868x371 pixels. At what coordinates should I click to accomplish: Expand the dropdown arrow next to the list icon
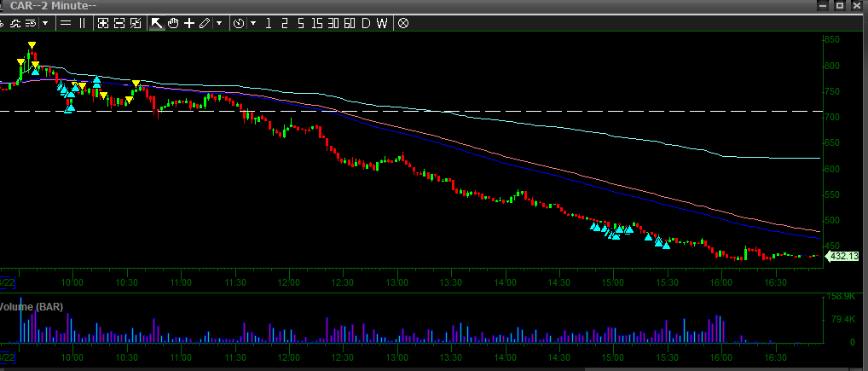pyautogui.click(x=45, y=23)
